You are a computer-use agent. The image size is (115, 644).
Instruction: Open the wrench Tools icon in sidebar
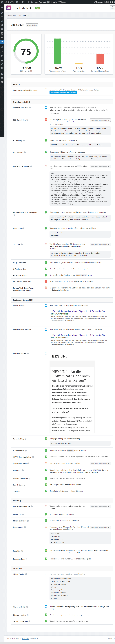(2, 64)
